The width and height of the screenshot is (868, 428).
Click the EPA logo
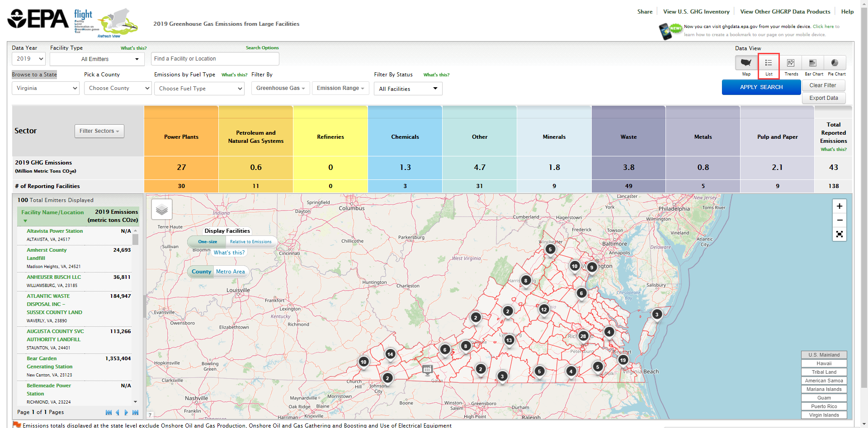(38, 19)
